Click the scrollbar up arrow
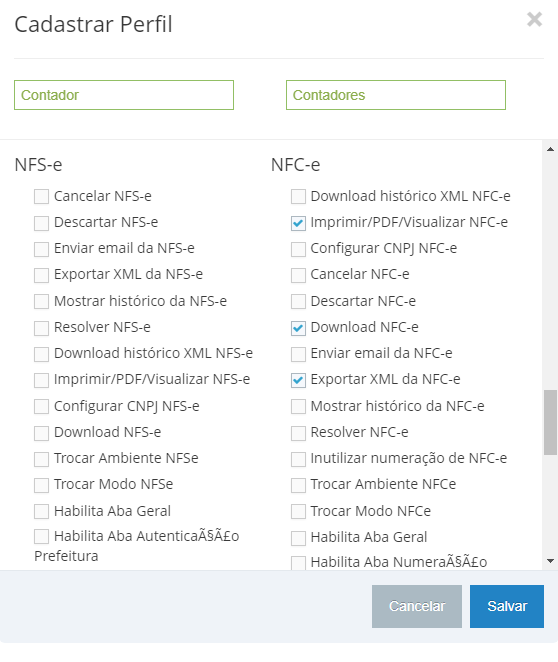The width and height of the screenshot is (558, 662). click(x=550, y=149)
